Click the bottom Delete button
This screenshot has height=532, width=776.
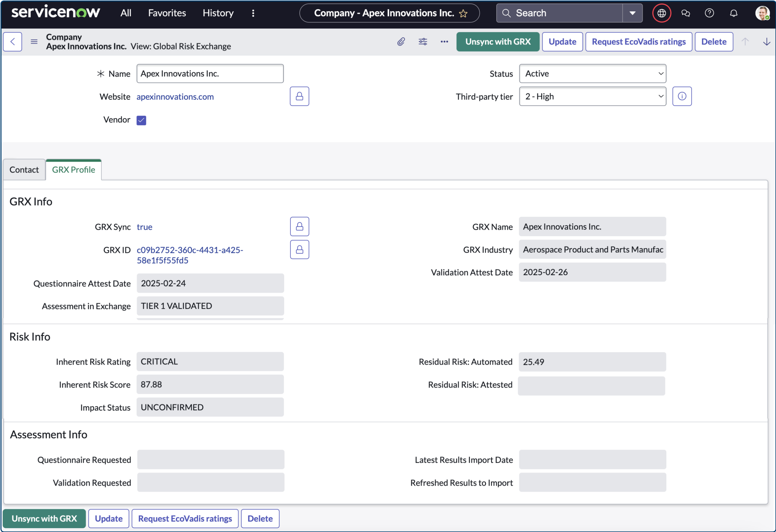point(260,519)
